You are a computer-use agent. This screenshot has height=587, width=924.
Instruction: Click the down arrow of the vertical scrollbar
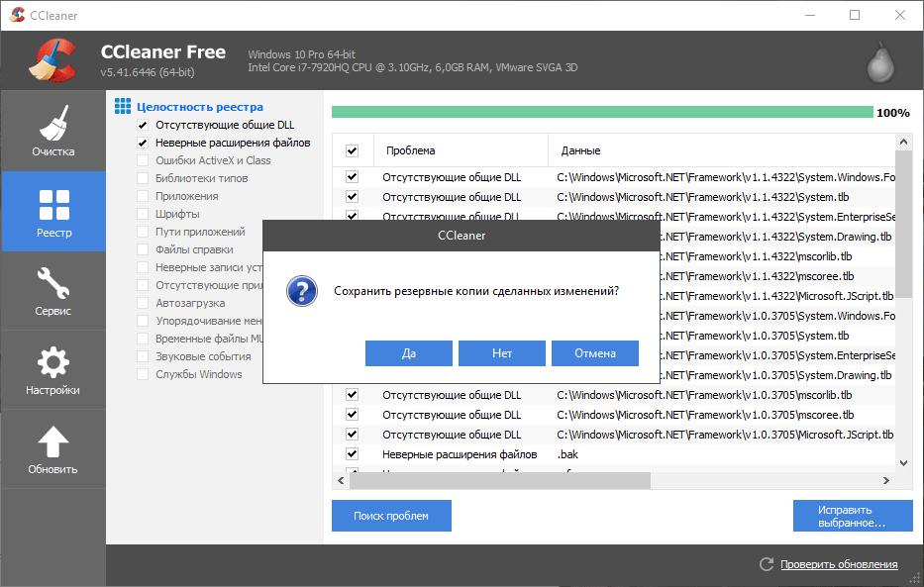[x=902, y=461]
